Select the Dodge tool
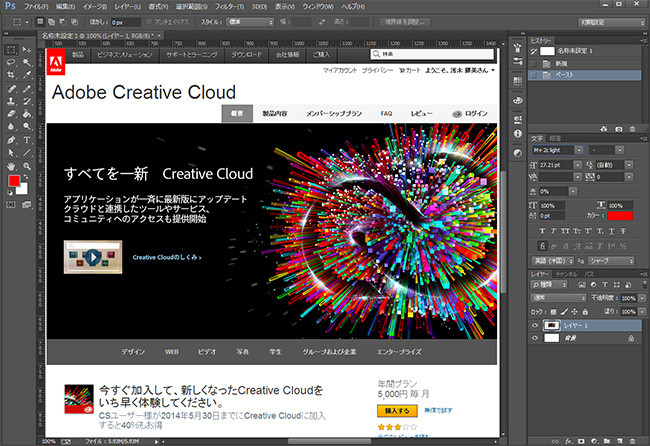The width and height of the screenshot is (650, 446). tap(27, 126)
